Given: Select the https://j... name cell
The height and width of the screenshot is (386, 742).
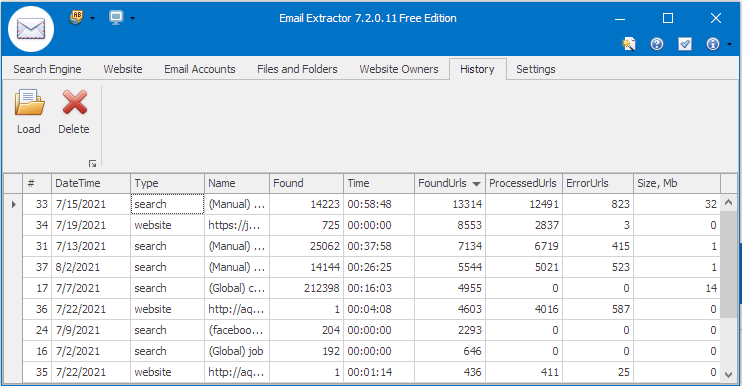Looking at the screenshot, I should coord(237,225).
